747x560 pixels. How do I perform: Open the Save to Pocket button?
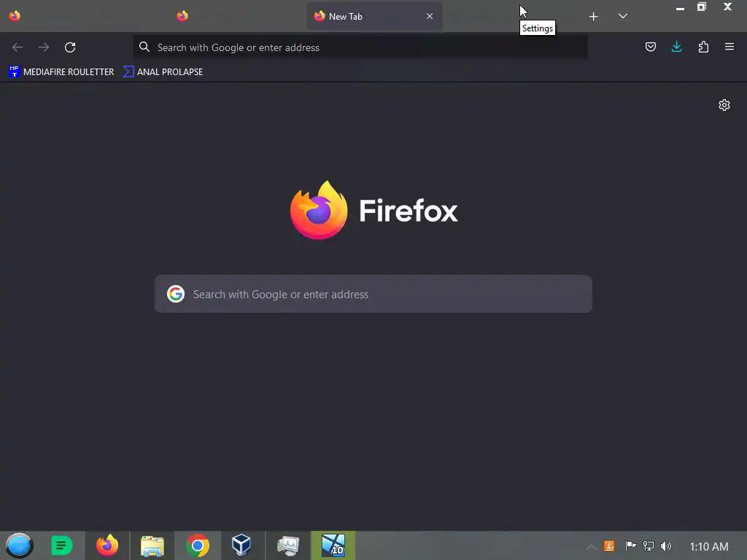(650, 47)
